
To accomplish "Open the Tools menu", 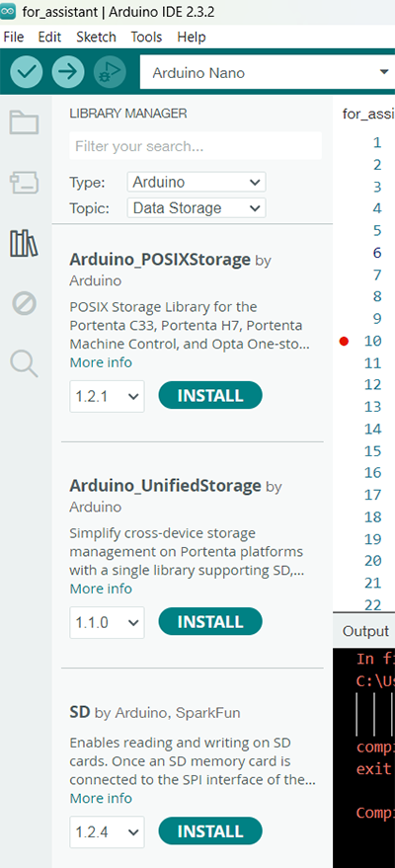I will point(146,38).
